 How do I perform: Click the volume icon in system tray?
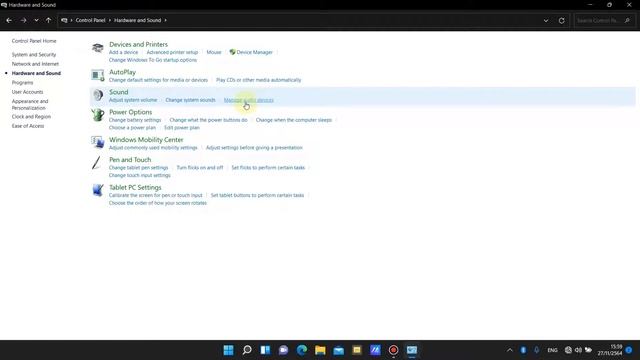578,350
